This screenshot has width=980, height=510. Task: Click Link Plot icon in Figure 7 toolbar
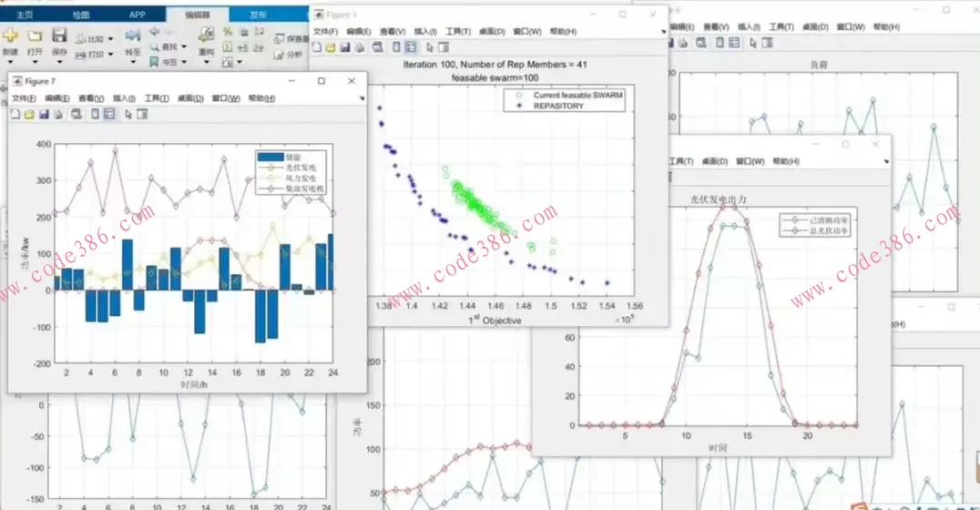point(77,115)
